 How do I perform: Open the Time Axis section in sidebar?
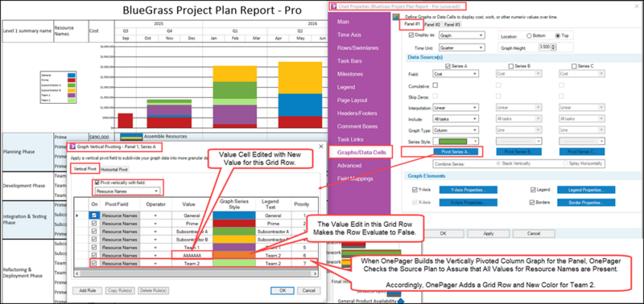(x=349, y=35)
